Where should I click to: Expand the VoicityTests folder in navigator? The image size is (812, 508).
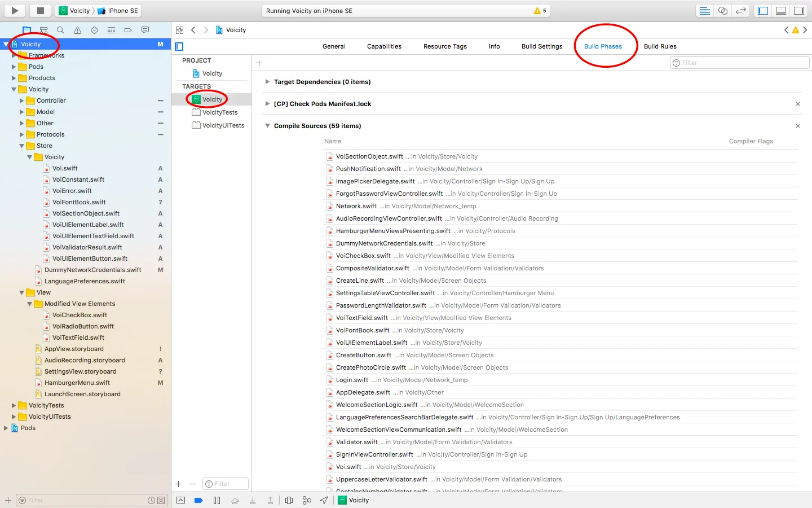click(14, 405)
